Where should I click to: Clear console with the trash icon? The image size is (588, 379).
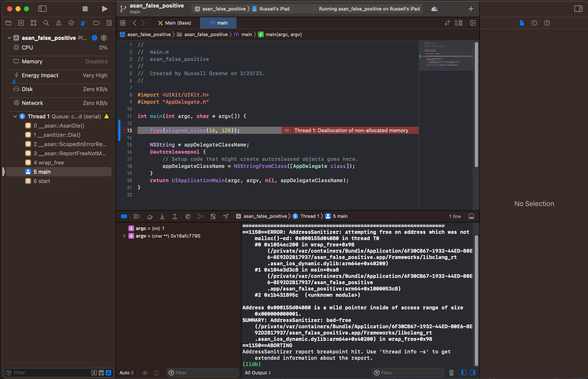451,373
